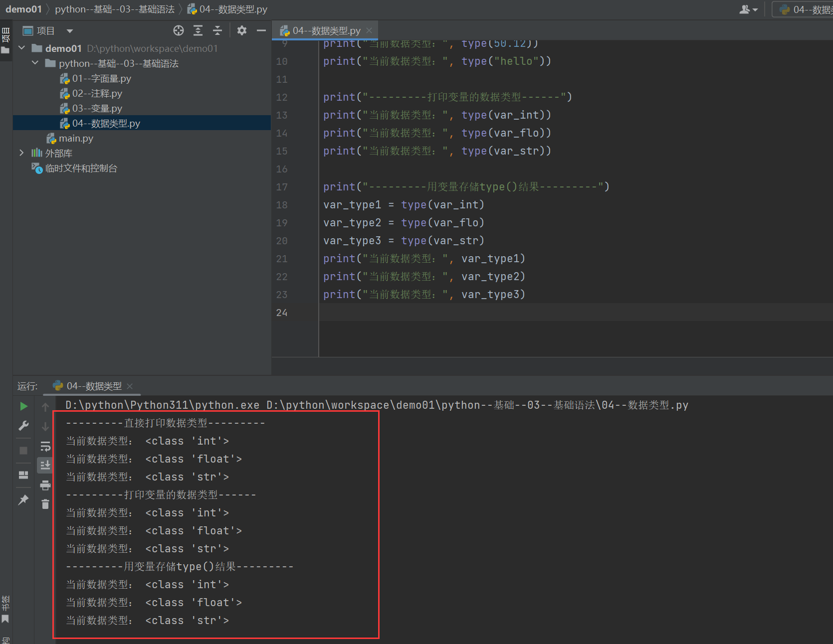
Task: Collapse the python--基础--03--基础语法 folder
Action: point(35,63)
